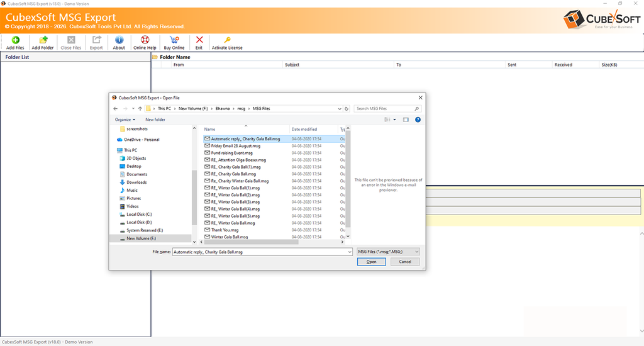The image size is (644, 346).
Task: Click Bhawna in the breadcrumb path
Action: 223,108
